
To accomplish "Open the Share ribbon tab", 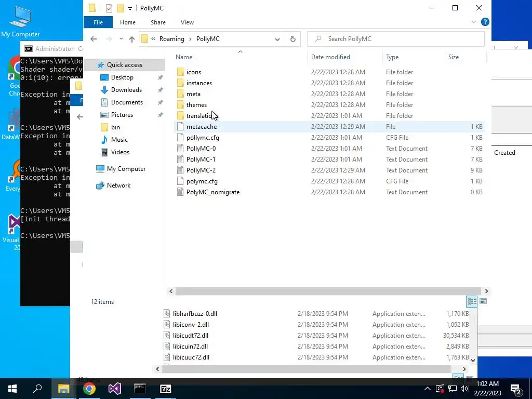I will click(x=158, y=22).
